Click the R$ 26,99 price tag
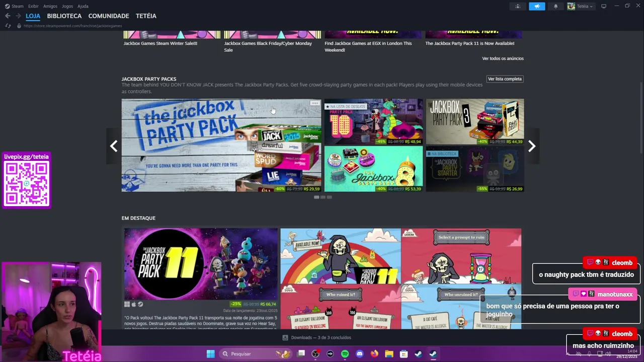The width and height of the screenshot is (644, 362). pos(514,189)
